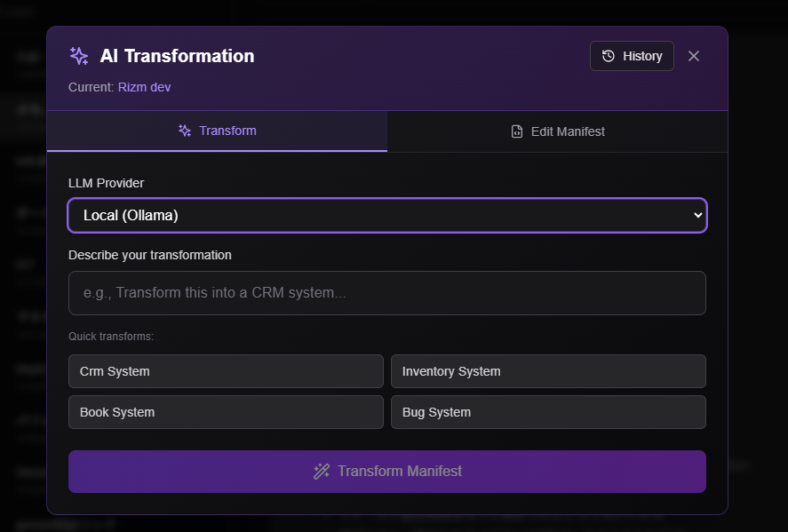
Task: Click the clock icon inside History button
Action: (x=609, y=56)
